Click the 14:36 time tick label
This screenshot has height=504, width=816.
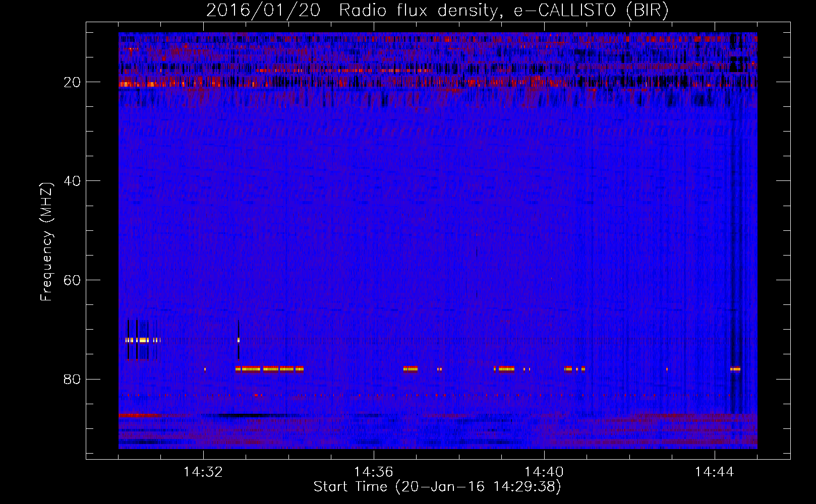373,472
